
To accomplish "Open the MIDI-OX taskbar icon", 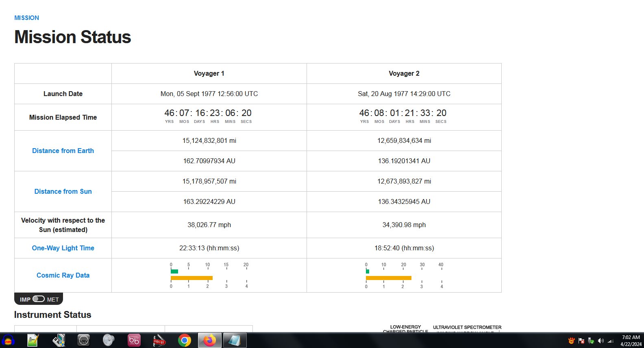I will tap(159, 340).
